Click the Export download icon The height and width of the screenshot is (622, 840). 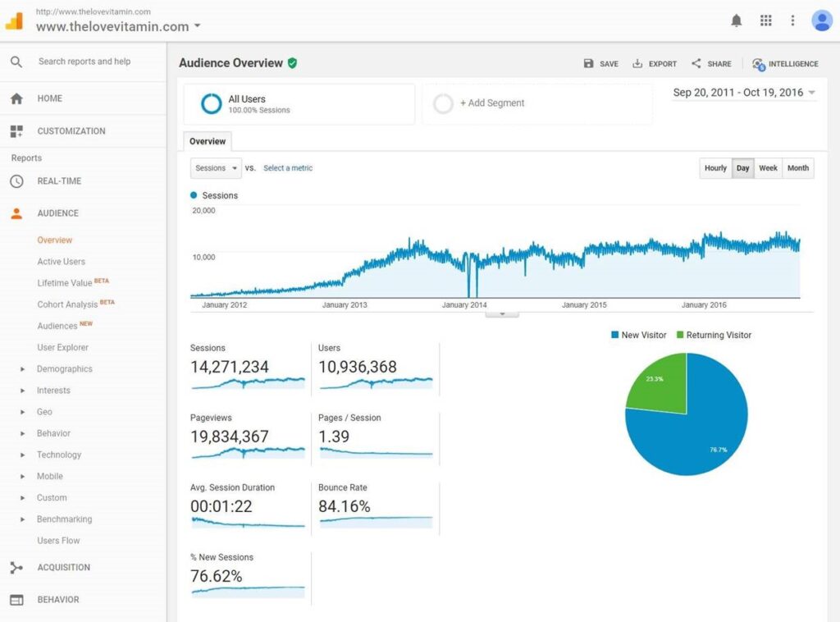click(637, 63)
